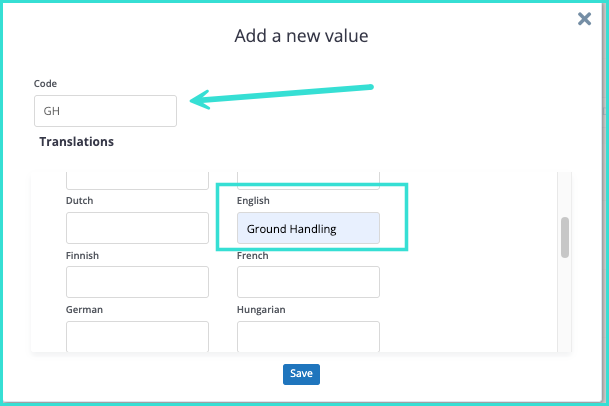Click the Add a new value title

[x=301, y=37]
